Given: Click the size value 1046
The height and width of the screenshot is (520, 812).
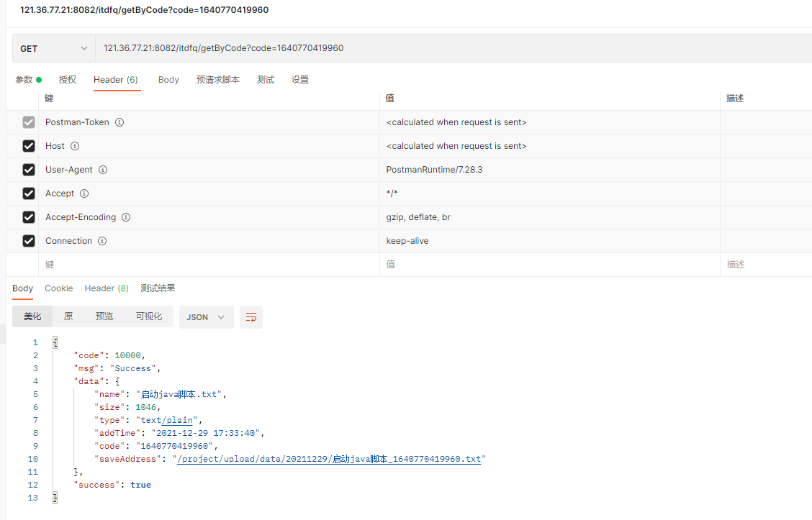Looking at the screenshot, I should [146, 407].
